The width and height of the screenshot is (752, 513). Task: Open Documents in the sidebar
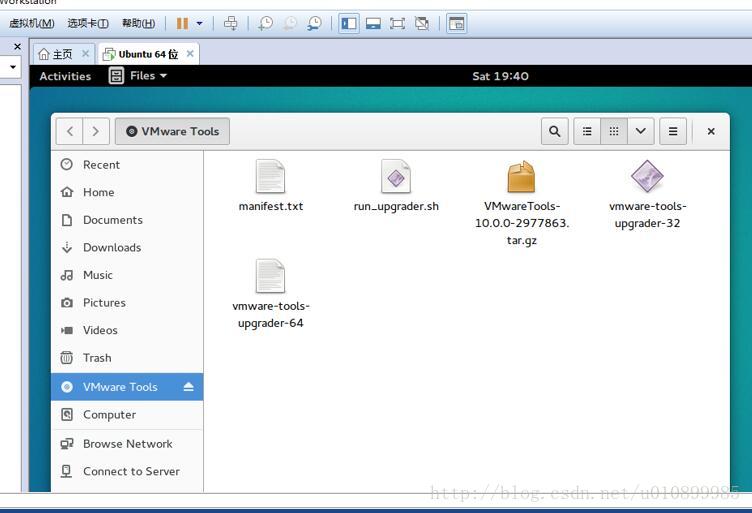127,220
